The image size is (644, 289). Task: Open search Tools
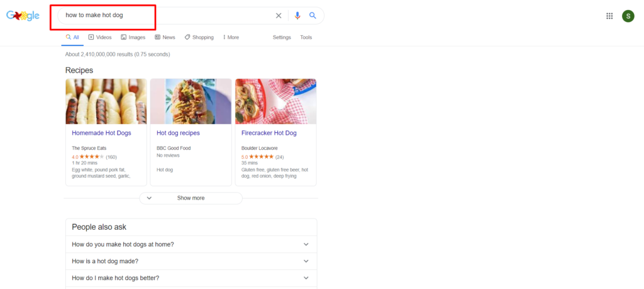[x=306, y=37]
